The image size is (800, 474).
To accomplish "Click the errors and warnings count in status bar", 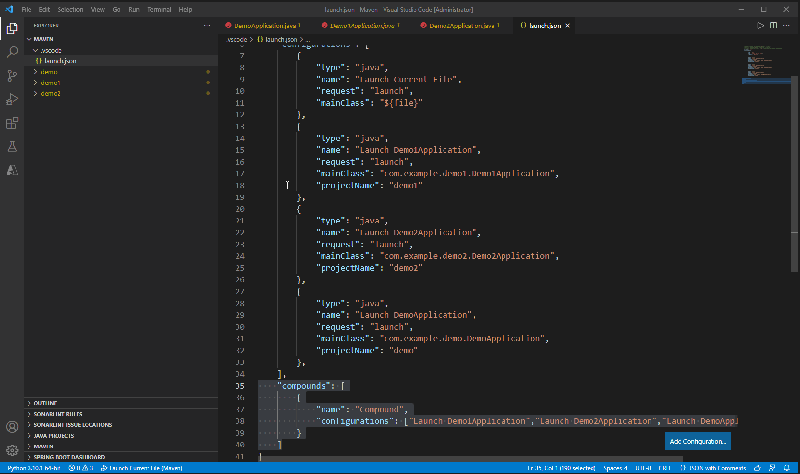I will point(81,468).
